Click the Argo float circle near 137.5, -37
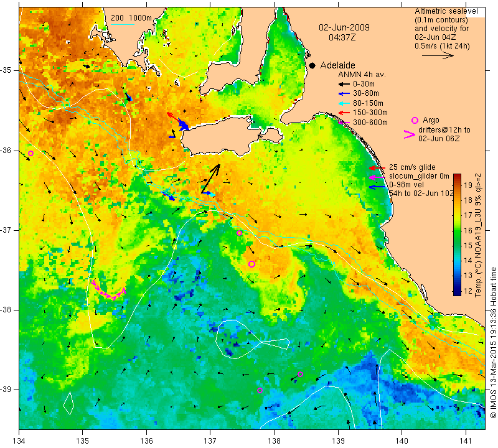This screenshot has height=448, width=498. (x=240, y=233)
